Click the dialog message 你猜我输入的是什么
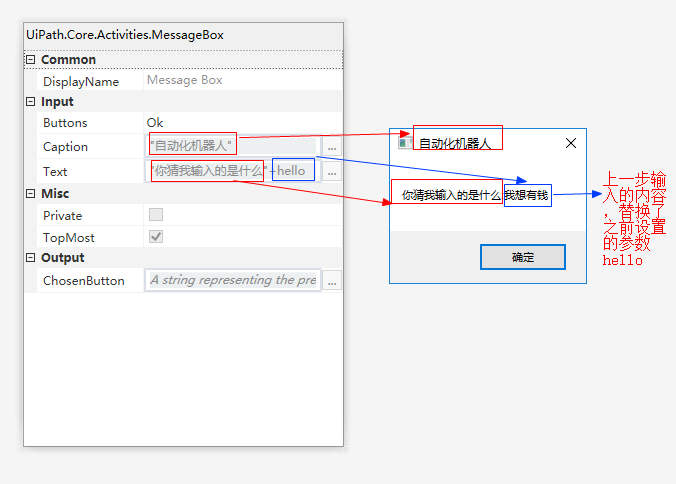Screen dimensions: 676x484 tap(451, 195)
